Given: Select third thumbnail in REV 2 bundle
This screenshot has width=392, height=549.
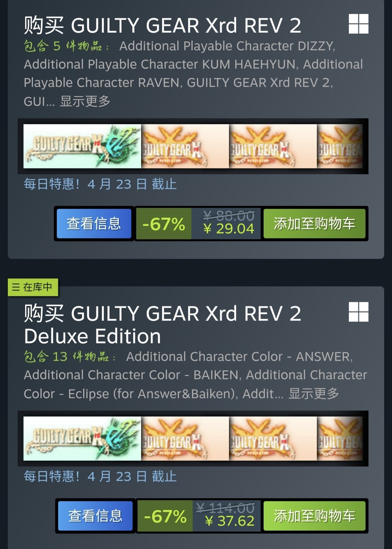Looking at the screenshot, I should tap(273, 146).
